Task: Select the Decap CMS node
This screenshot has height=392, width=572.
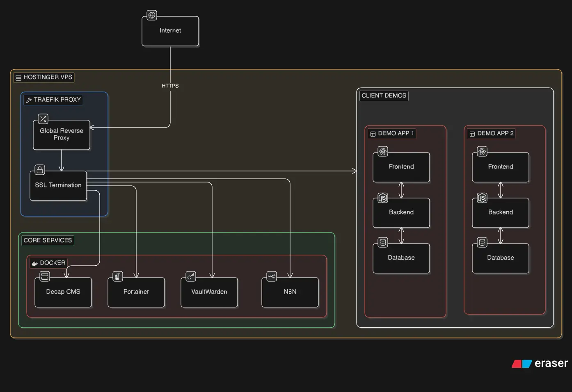Action: pos(63,292)
